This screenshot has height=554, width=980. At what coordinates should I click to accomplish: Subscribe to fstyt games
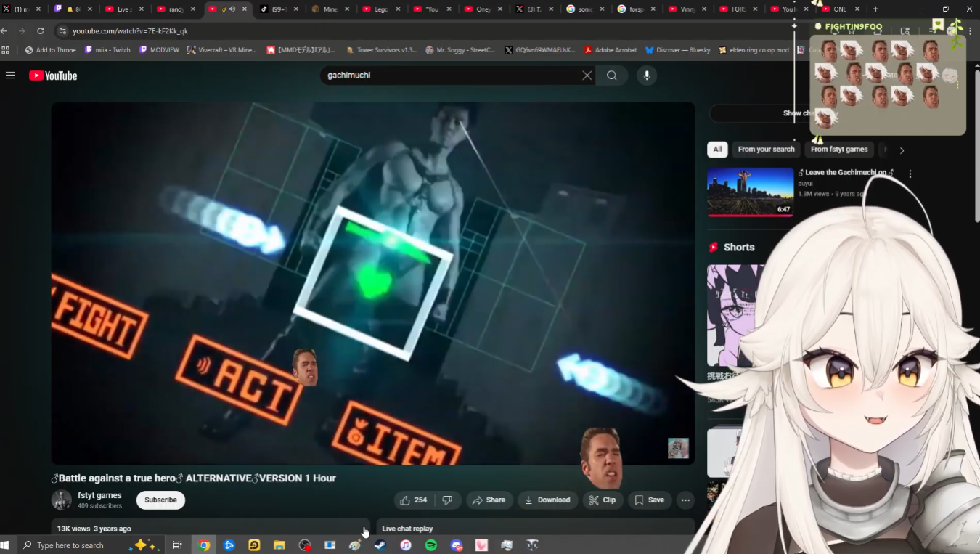(x=160, y=500)
